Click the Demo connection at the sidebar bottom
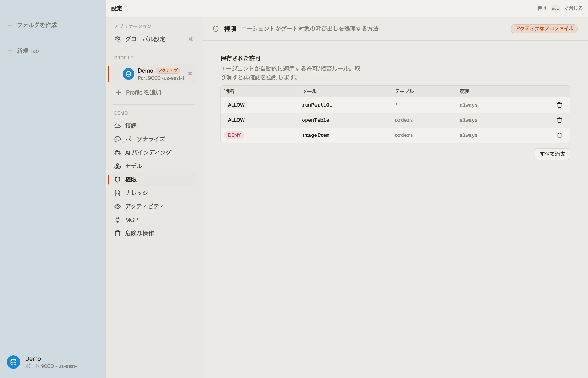The image size is (588, 378). pyautogui.click(x=53, y=362)
